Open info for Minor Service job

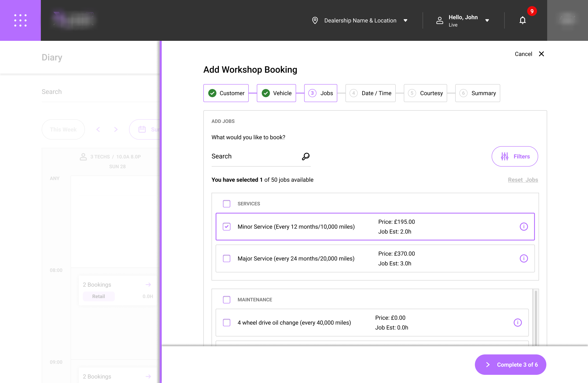(523, 226)
